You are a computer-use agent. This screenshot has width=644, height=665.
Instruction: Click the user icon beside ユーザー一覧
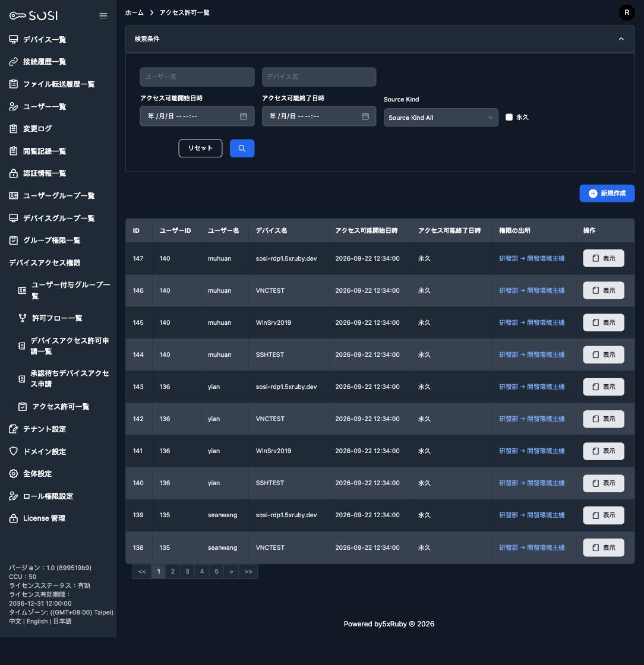14,106
